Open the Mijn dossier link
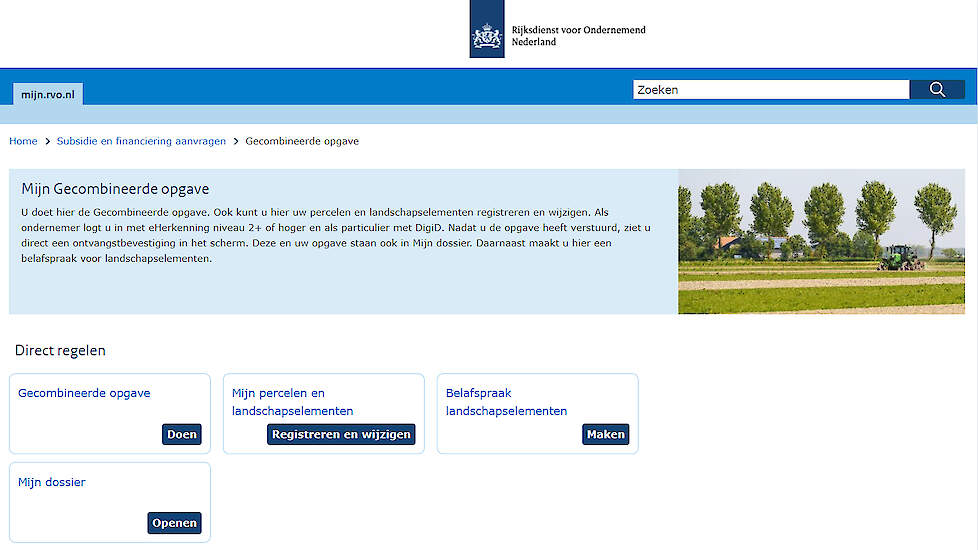The height and width of the screenshot is (550, 978). coord(52,482)
